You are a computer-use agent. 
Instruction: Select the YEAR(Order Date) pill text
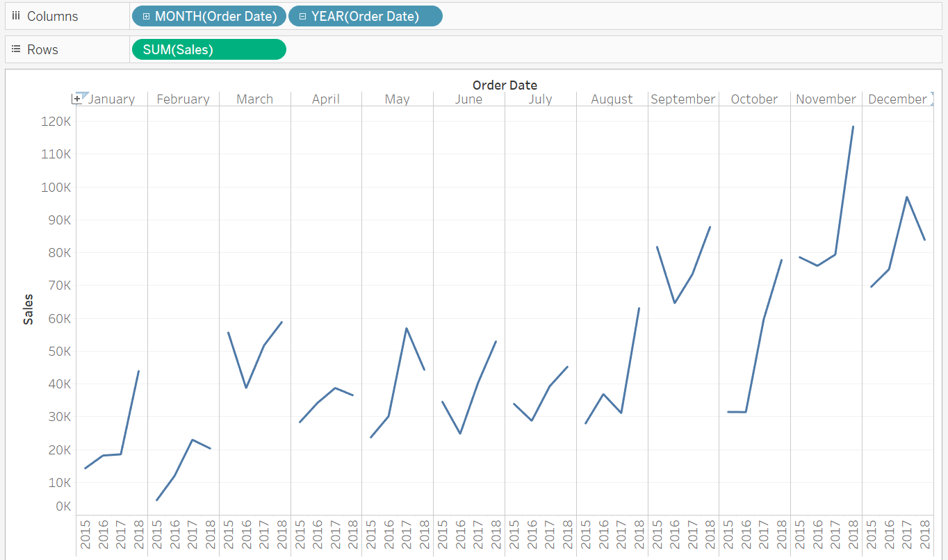(365, 16)
